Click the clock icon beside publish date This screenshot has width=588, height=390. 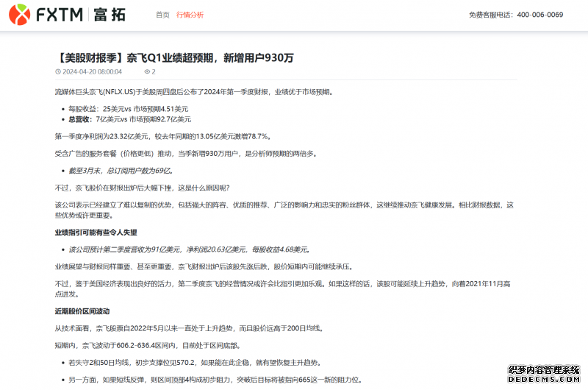pyautogui.click(x=58, y=71)
